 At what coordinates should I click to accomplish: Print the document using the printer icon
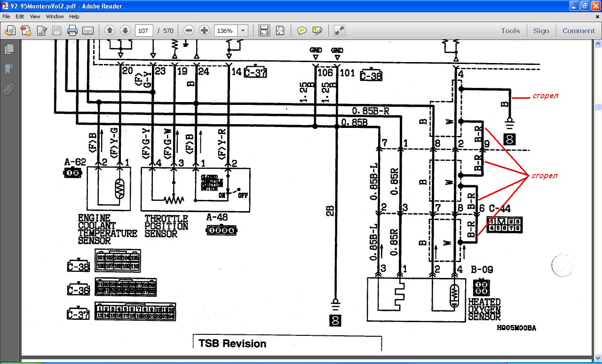[72, 31]
